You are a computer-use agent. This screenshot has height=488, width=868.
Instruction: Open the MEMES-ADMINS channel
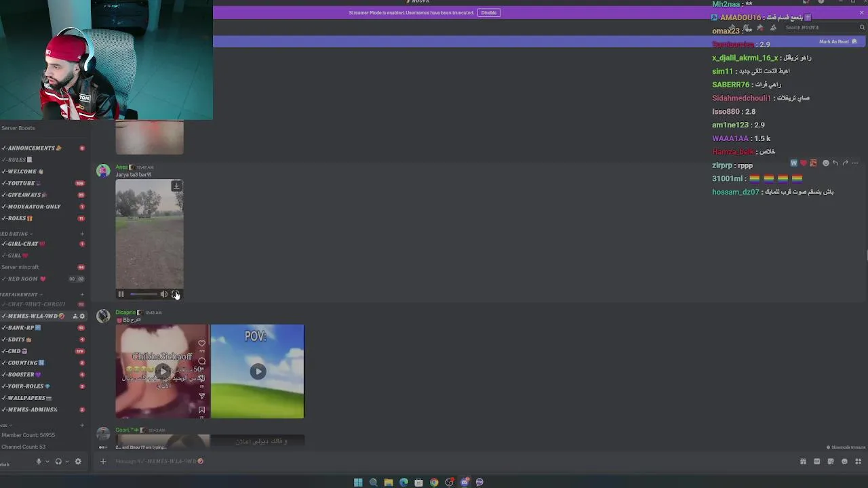[42, 409]
